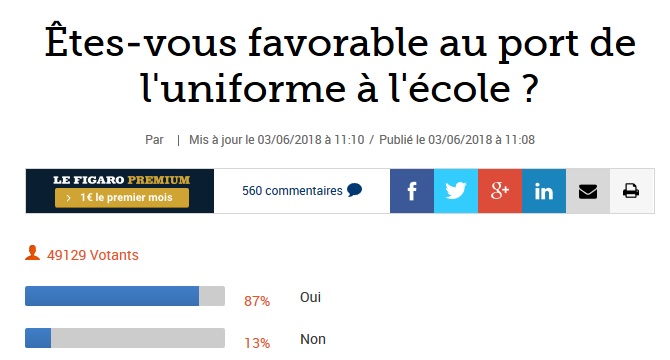Click the poll headline about l'uniforme à l'école
Viewport: 670px width, 360px height.
(x=340, y=65)
